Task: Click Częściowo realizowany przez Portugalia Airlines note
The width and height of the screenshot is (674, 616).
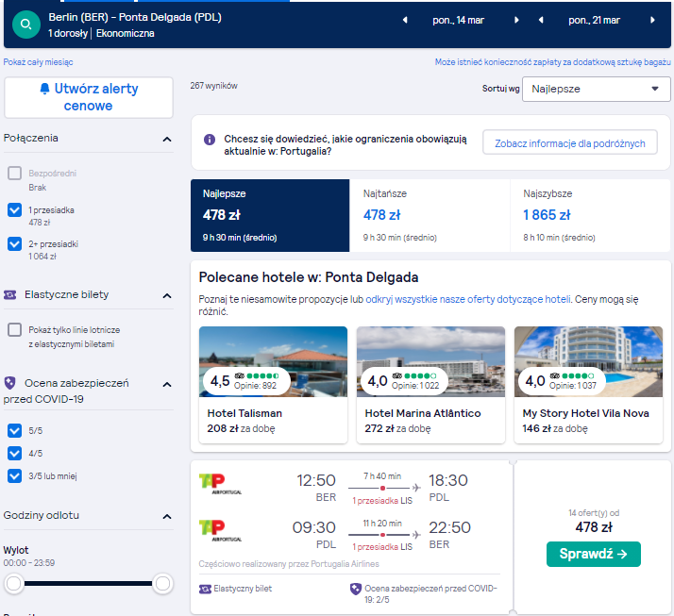Action: (289, 564)
